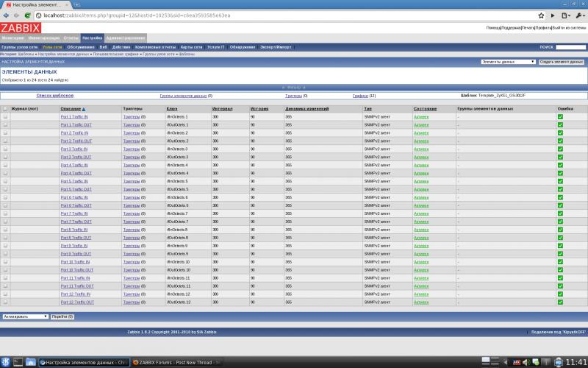Check the box for Port 5 Traffic OUT

[5, 189]
